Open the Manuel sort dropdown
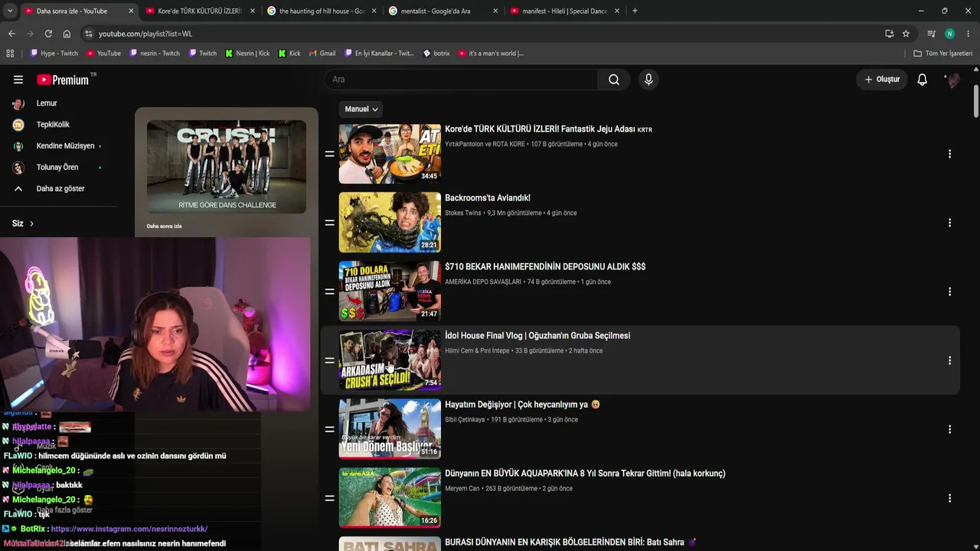 pos(361,109)
